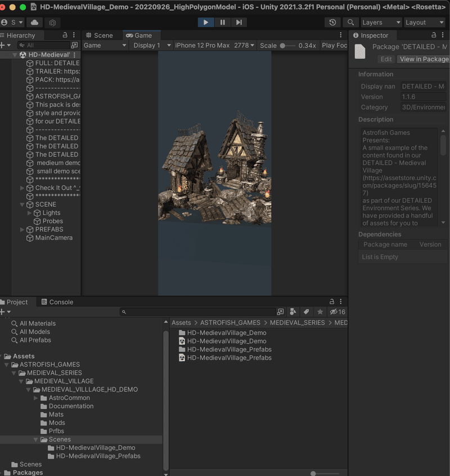Click the Hierarchy search-in-window icon

point(74,45)
